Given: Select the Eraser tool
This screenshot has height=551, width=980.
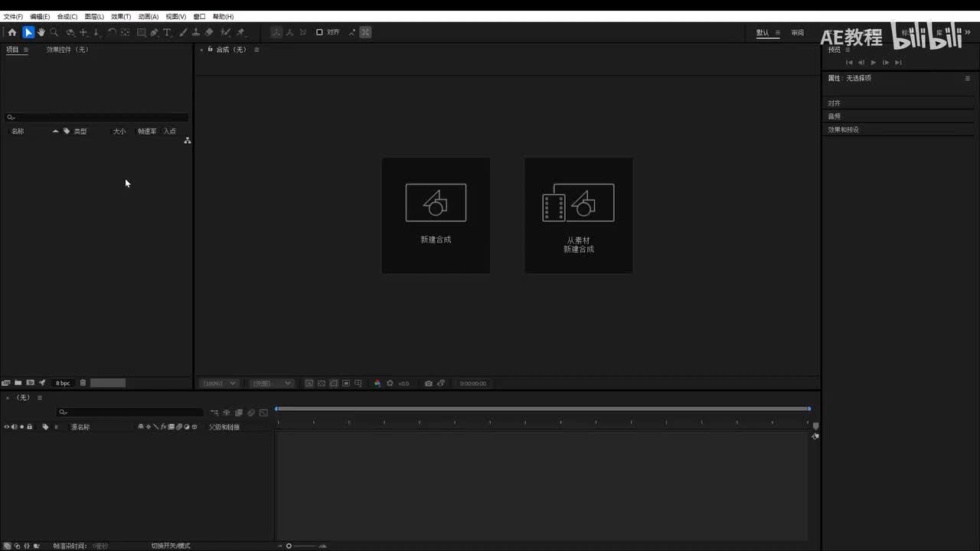Looking at the screenshot, I should [209, 32].
